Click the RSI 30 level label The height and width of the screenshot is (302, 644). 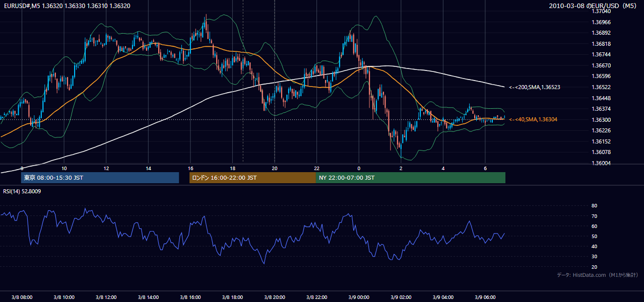[594, 257]
